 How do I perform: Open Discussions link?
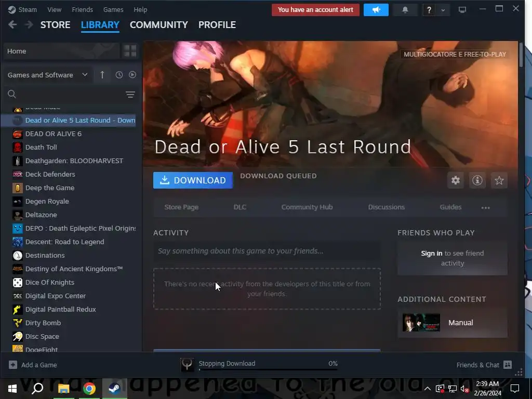(x=387, y=207)
